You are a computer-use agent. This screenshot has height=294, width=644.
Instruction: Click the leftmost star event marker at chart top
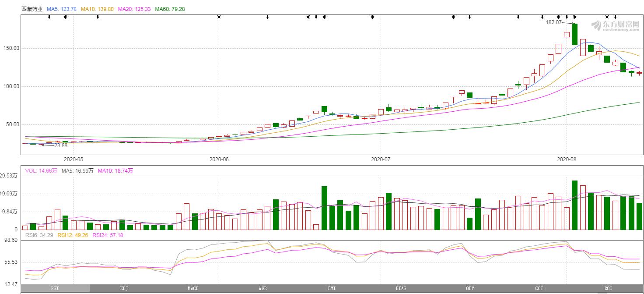coord(65,17)
